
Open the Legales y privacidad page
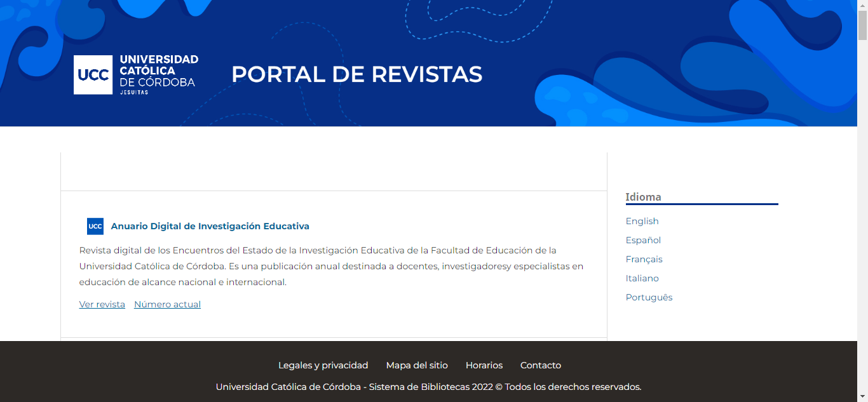[x=323, y=365]
